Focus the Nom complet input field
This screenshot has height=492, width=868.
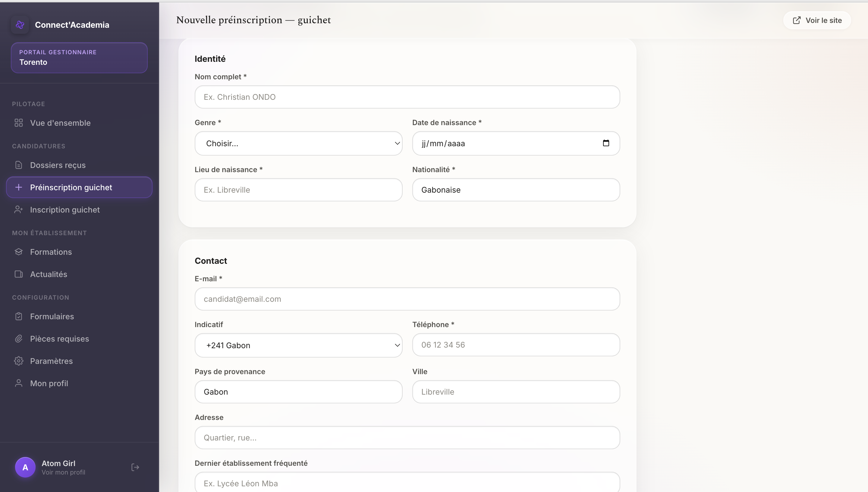407,97
